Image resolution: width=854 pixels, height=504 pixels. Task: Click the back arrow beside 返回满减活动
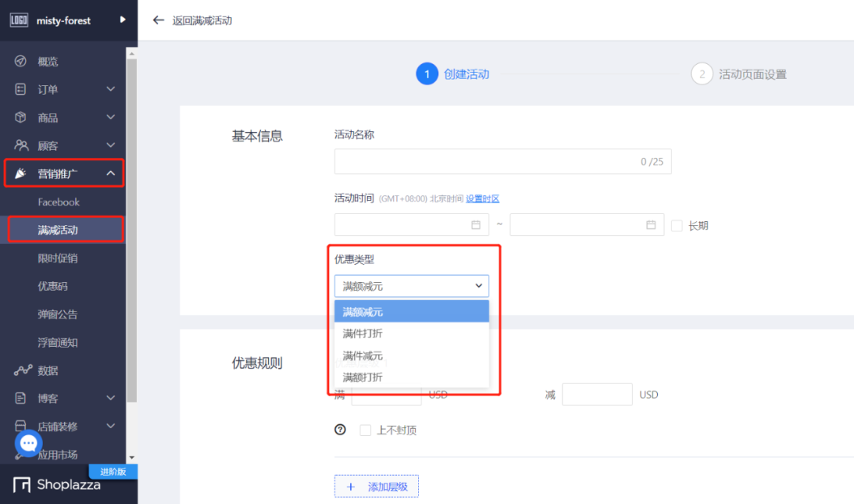[x=158, y=20]
